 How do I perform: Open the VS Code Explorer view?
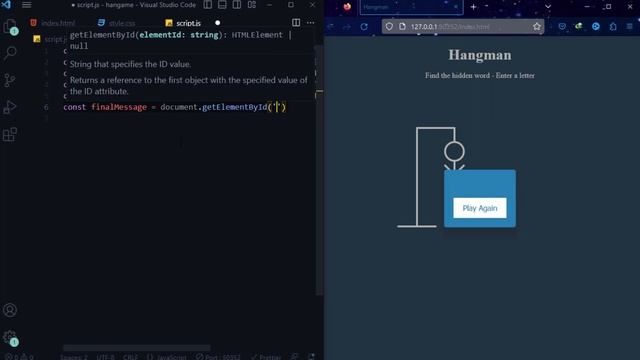pos(10,27)
